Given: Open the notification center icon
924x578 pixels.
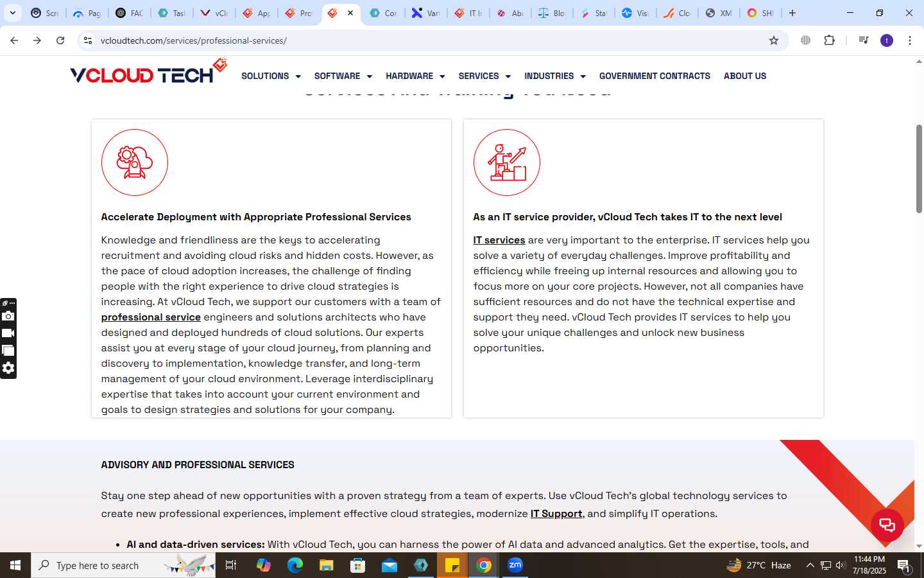Looking at the screenshot, I should pos(903,565).
